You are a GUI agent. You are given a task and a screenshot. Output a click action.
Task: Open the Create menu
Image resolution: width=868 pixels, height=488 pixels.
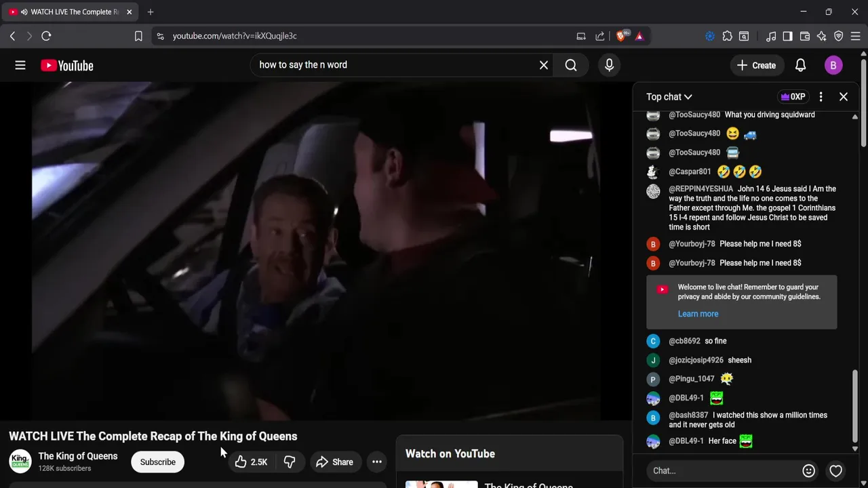(756, 65)
